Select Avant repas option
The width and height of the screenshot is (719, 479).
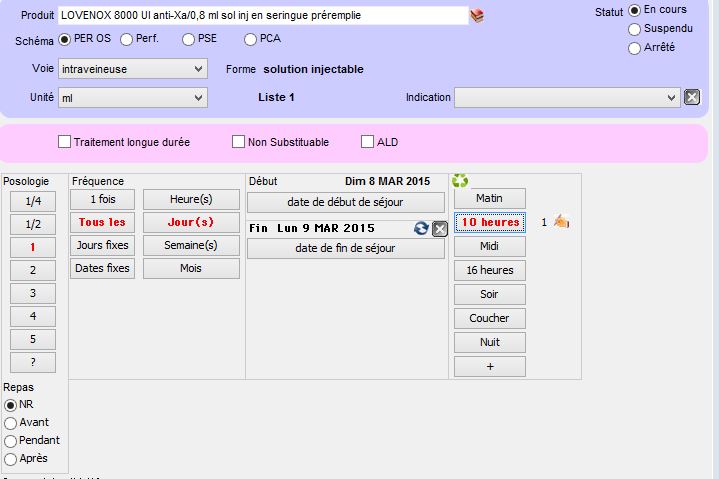pyautogui.click(x=10, y=423)
